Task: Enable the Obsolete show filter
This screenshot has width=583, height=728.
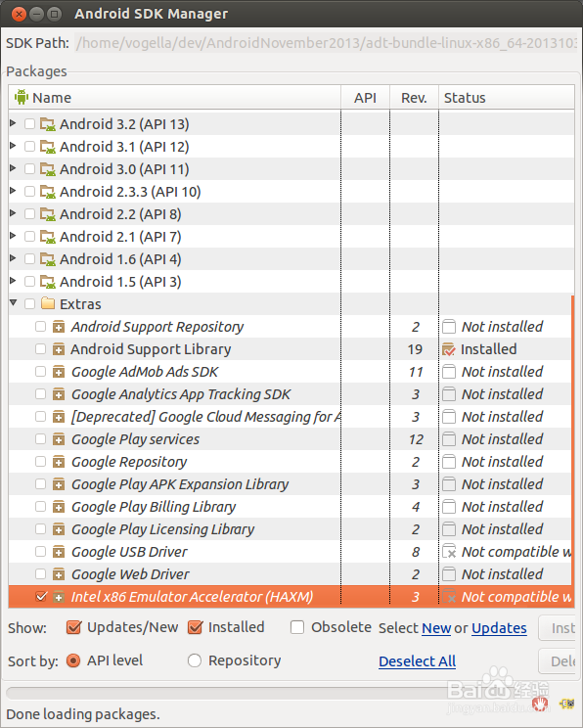Action: [x=297, y=627]
